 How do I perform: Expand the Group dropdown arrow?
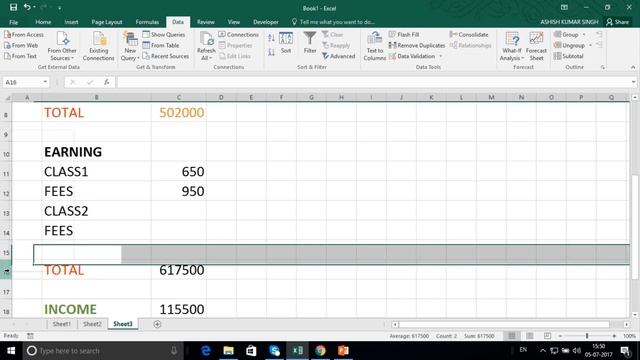click(x=584, y=35)
